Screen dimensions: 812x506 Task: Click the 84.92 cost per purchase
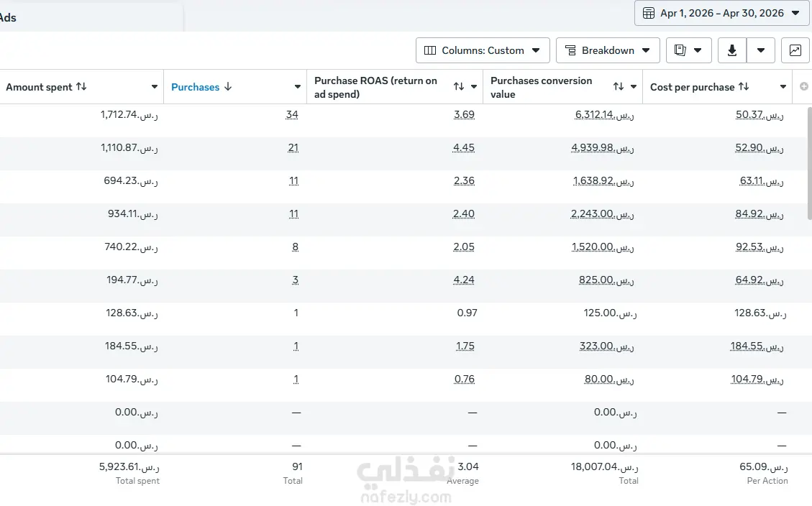pos(759,213)
